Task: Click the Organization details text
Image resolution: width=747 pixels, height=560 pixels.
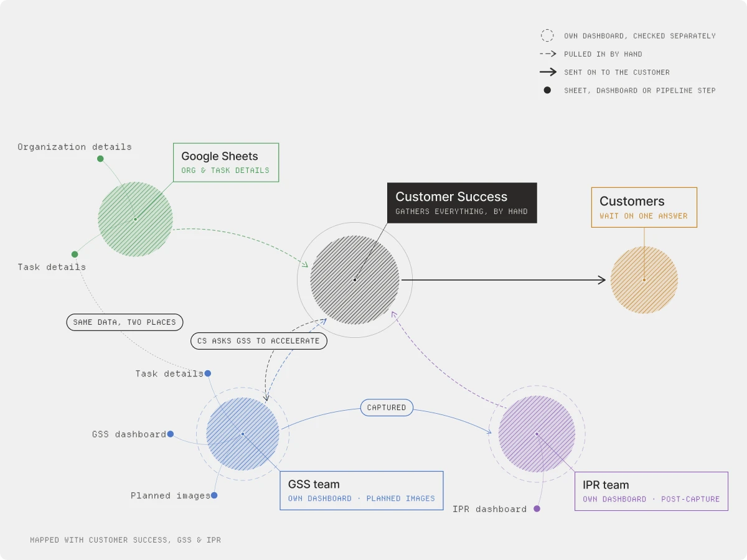Action: pos(75,147)
